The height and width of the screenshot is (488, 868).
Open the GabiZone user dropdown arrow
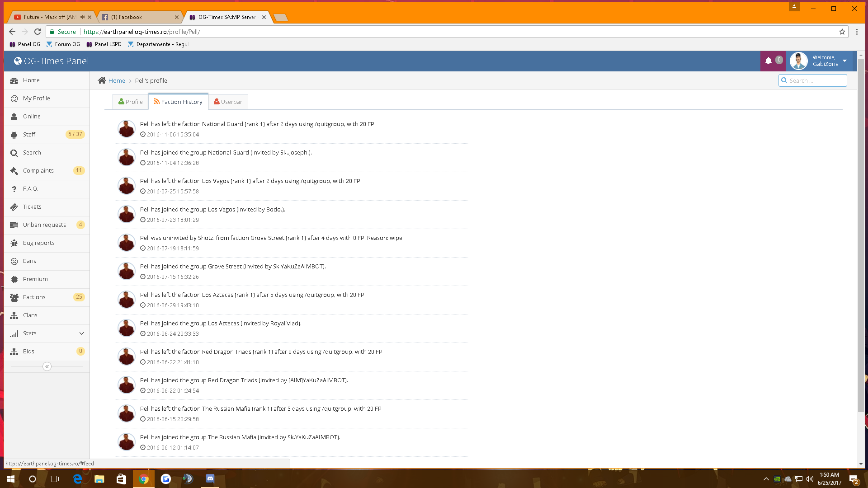pos(844,61)
